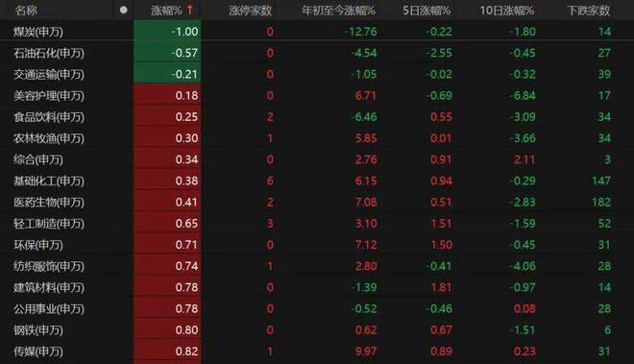Select 综合(申万) sector name
This screenshot has height=364, width=634.
tap(38, 159)
